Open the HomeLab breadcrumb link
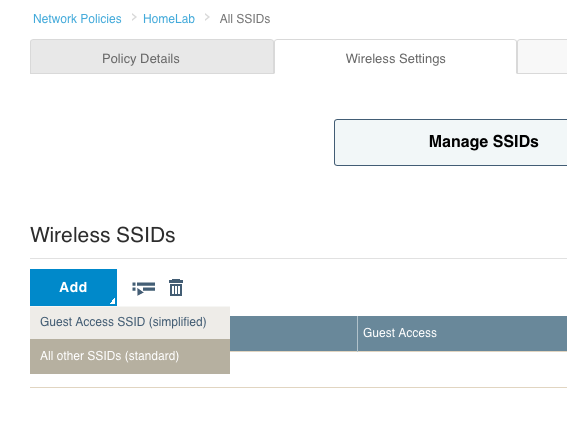567x426 pixels. coord(169,19)
